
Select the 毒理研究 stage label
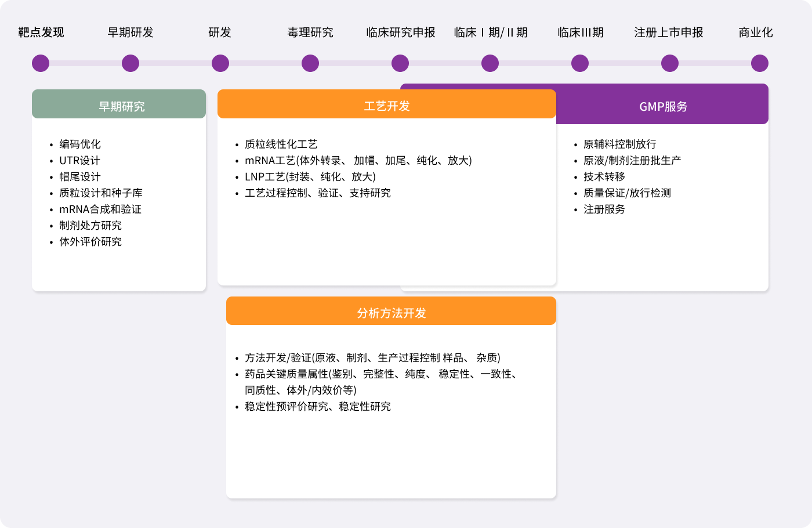pos(310,32)
